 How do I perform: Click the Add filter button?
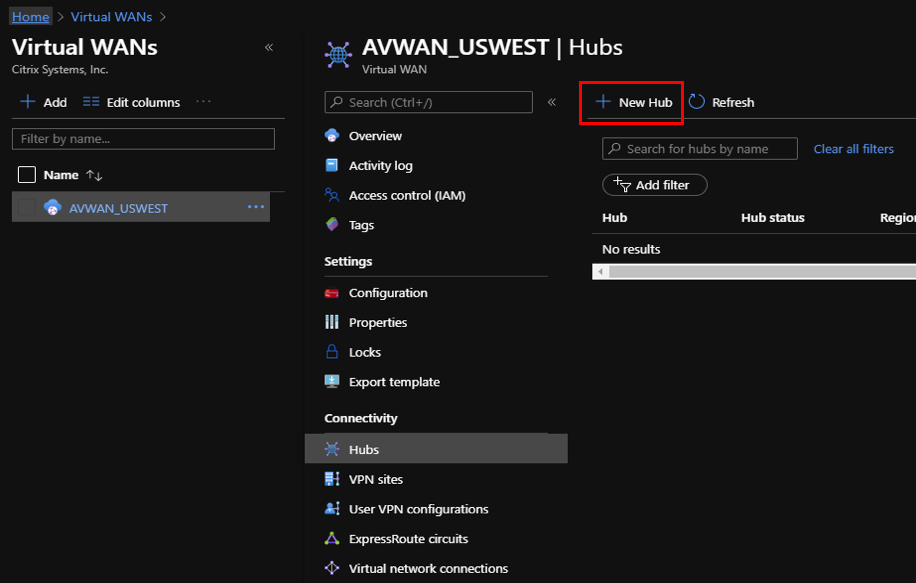(x=654, y=185)
